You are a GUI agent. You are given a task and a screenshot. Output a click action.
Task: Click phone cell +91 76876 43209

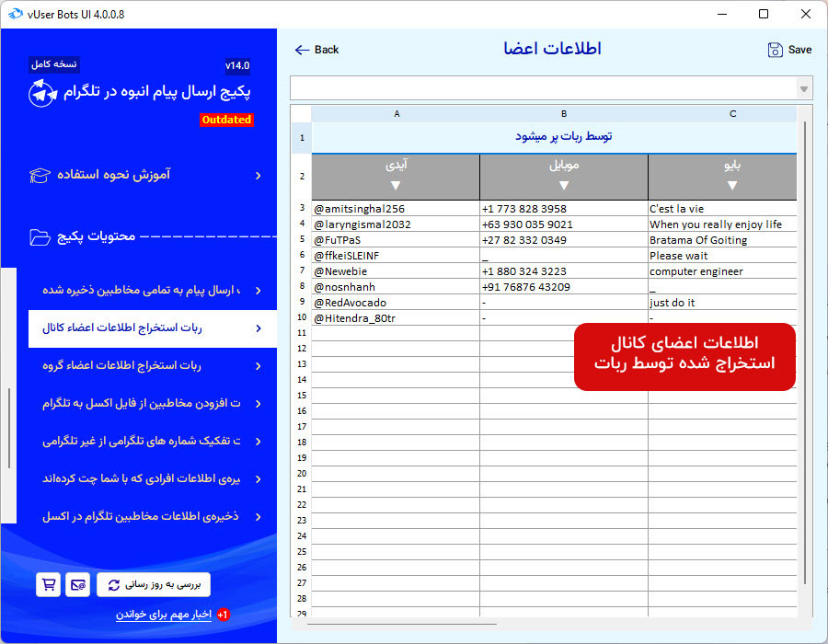(564, 287)
